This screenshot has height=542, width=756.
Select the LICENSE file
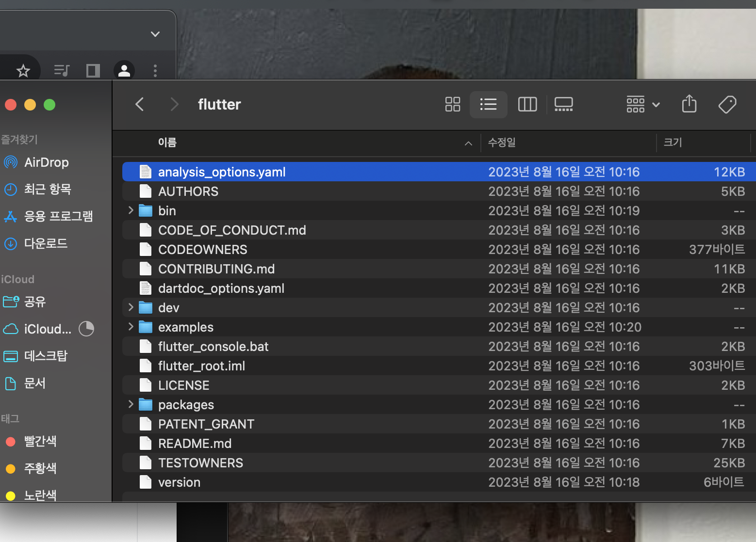click(439, 385)
